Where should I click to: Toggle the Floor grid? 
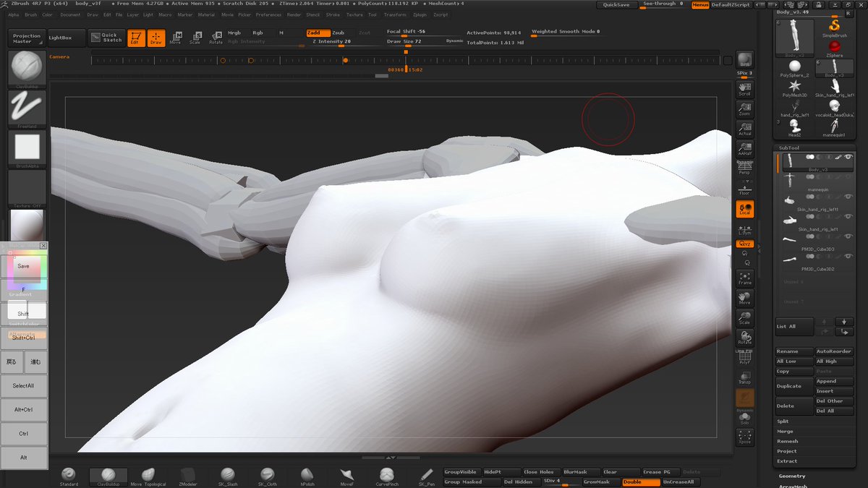(744, 189)
